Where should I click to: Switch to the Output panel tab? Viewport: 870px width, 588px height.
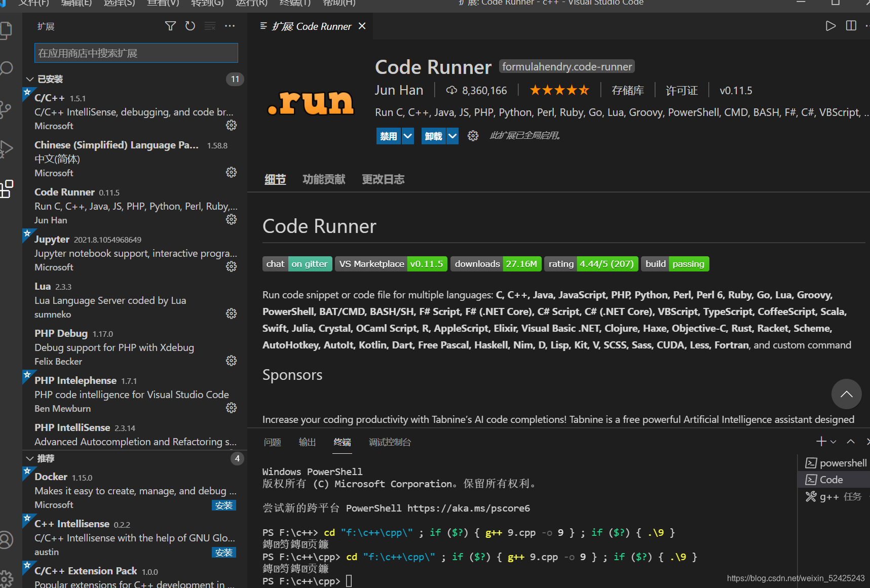[x=307, y=442]
